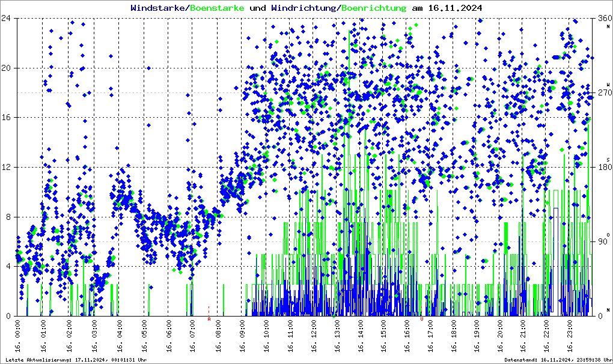Click the blue 'Windstarke' title text

click(159, 8)
